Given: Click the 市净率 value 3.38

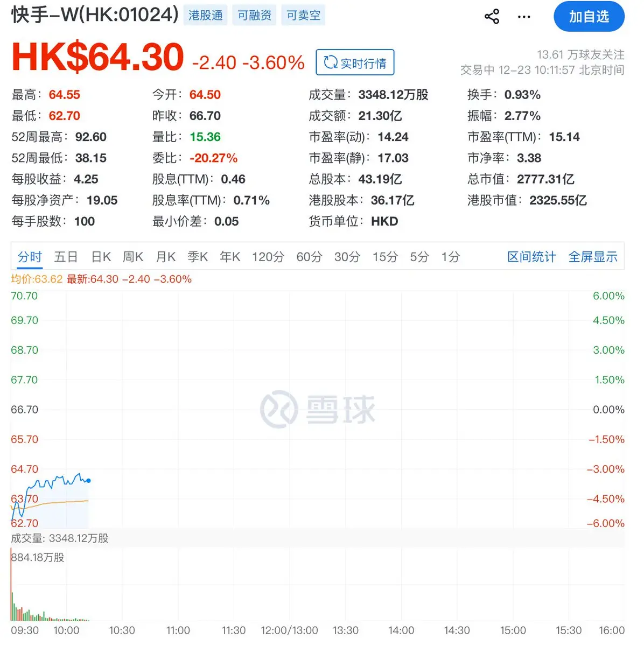Looking at the screenshot, I should 529,158.
